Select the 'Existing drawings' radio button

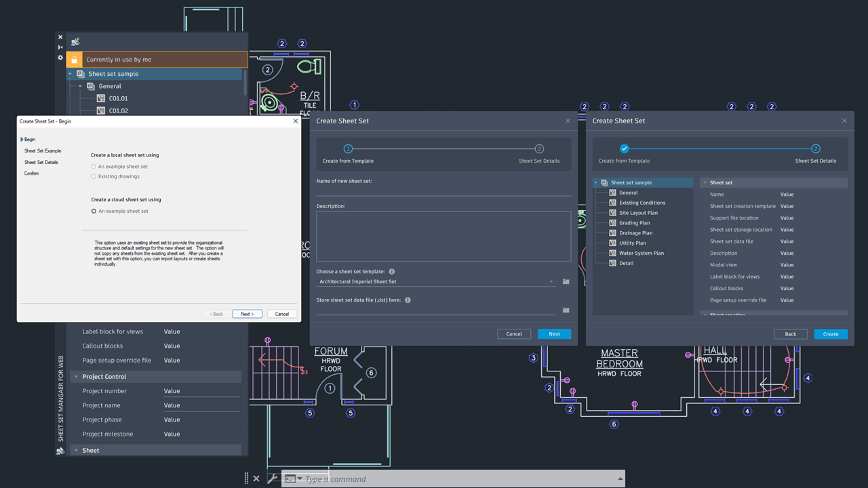[x=94, y=176]
